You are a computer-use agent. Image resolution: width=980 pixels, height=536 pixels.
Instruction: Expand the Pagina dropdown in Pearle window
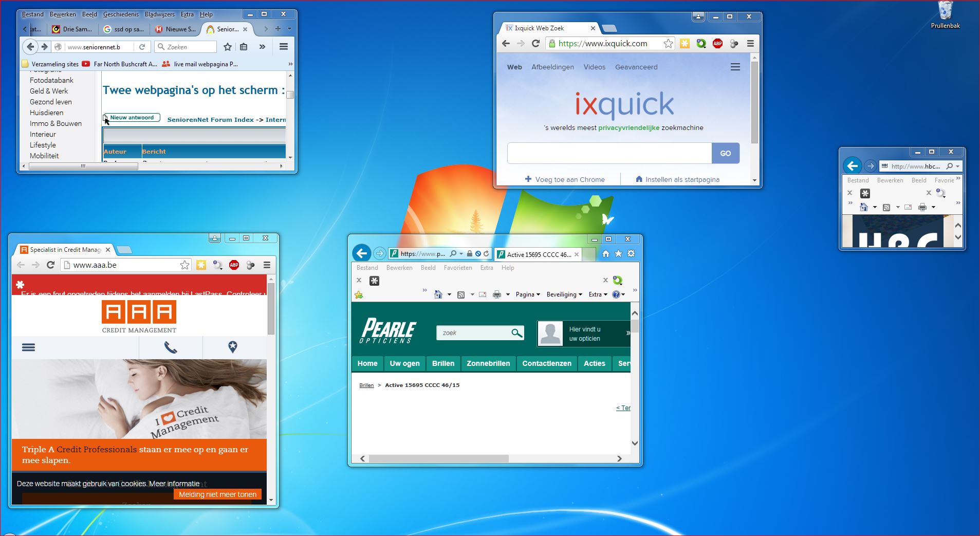click(528, 294)
